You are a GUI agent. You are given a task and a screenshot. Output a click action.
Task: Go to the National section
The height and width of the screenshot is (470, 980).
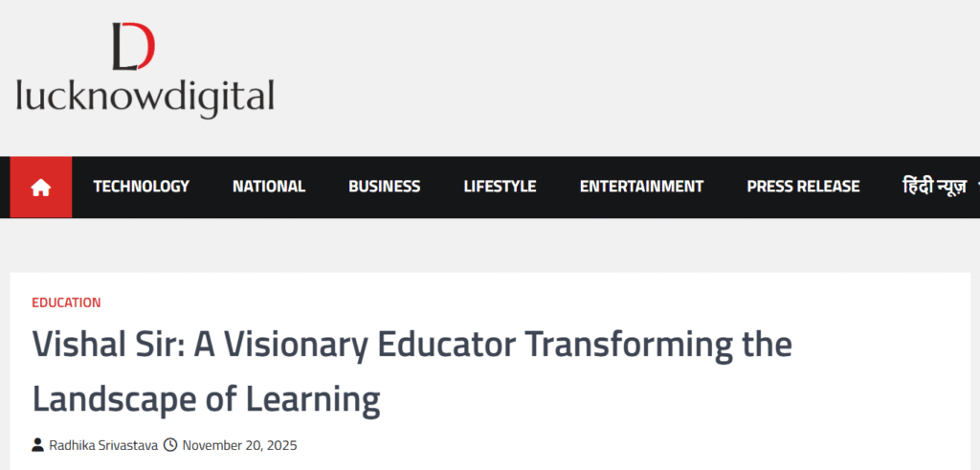point(269,187)
